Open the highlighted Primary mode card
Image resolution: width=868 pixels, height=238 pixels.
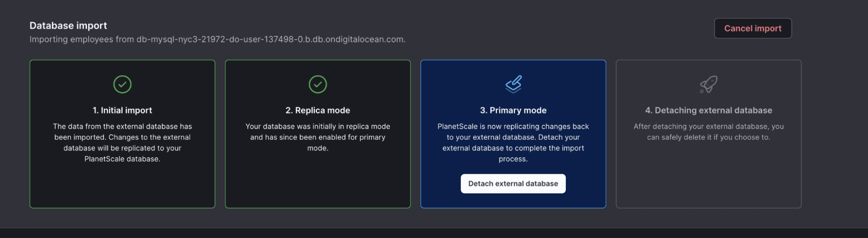(x=513, y=134)
